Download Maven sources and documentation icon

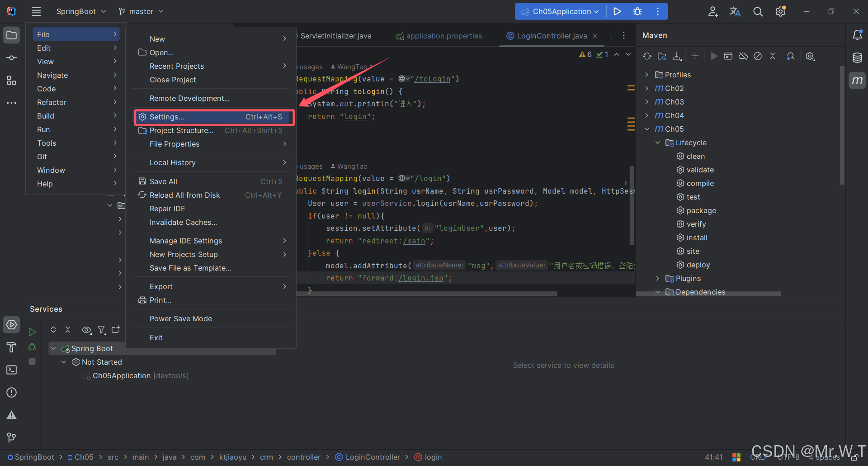coord(677,56)
